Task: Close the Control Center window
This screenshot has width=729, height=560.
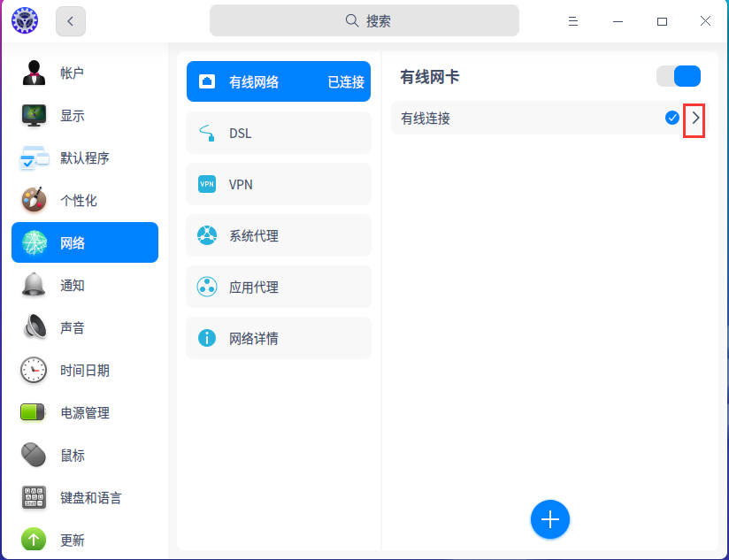Action: pos(705,21)
